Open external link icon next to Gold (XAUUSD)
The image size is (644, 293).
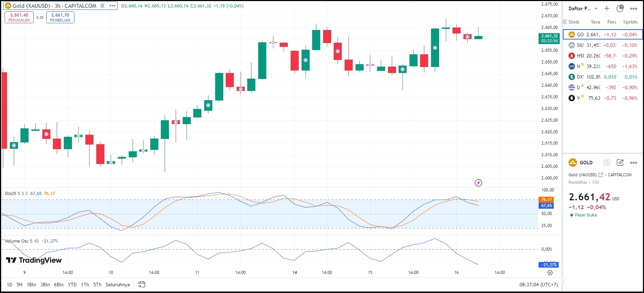pyautogui.click(x=601, y=175)
